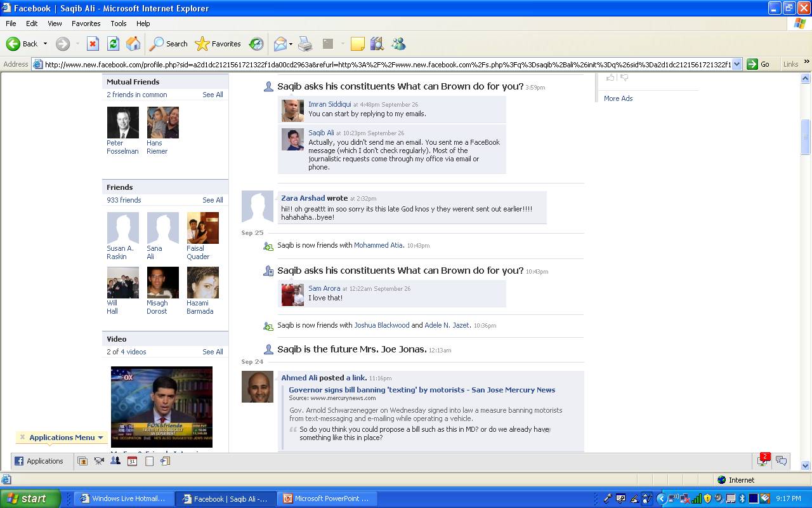Stop loading with the red X icon
Image resolution: width=812 pixels, height=508 pixels.
[93, 44]
